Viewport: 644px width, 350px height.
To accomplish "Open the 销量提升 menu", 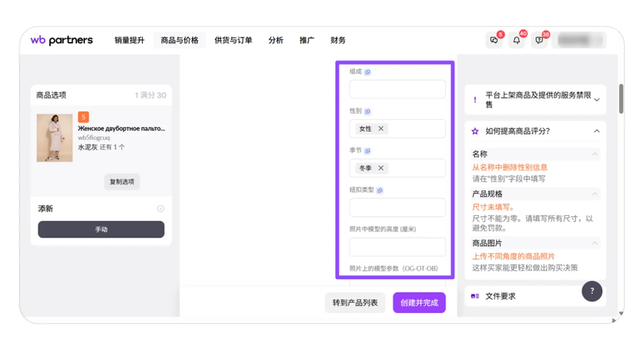I will pos(129,40).
